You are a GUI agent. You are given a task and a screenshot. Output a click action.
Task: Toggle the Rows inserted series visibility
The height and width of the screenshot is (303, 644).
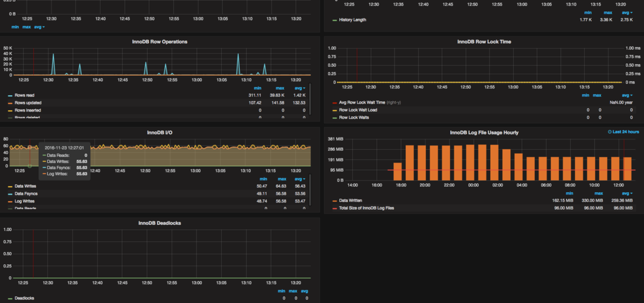[27, 110]
